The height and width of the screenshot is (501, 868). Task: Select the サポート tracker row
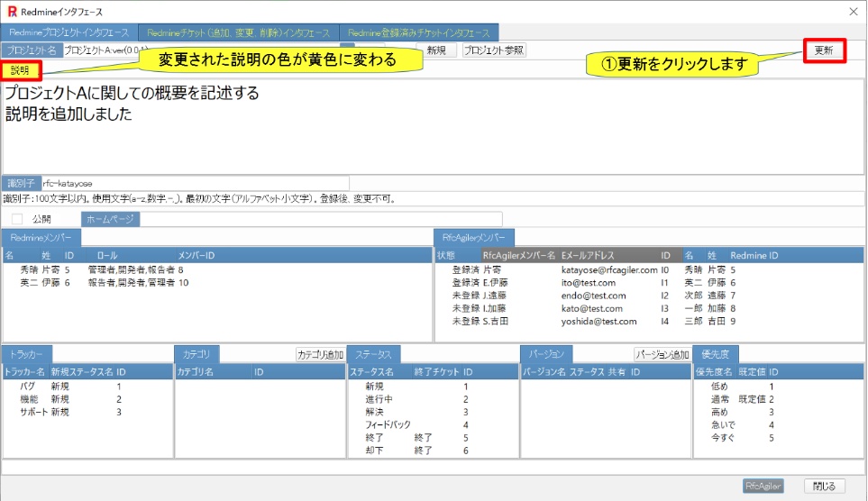click(x=87, y=412)
